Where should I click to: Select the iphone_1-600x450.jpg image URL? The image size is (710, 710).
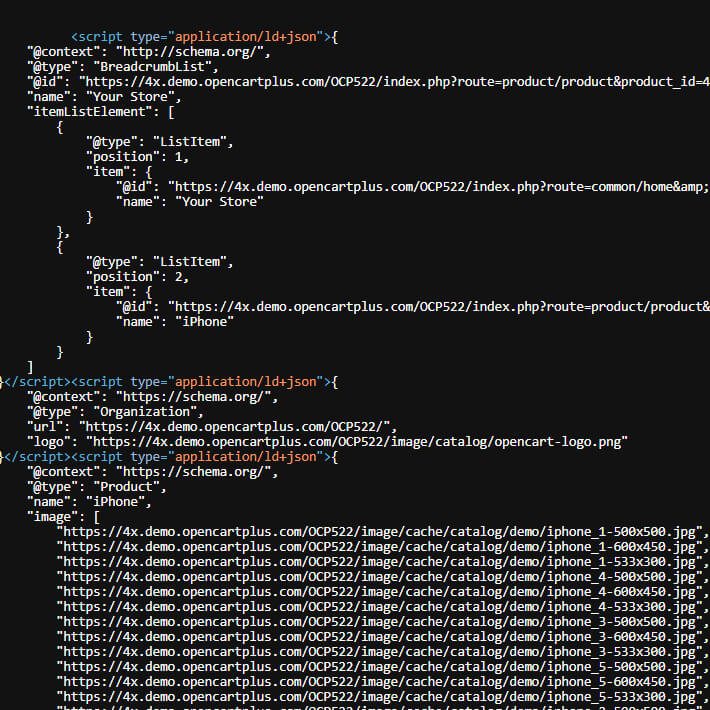pos(383,547)
